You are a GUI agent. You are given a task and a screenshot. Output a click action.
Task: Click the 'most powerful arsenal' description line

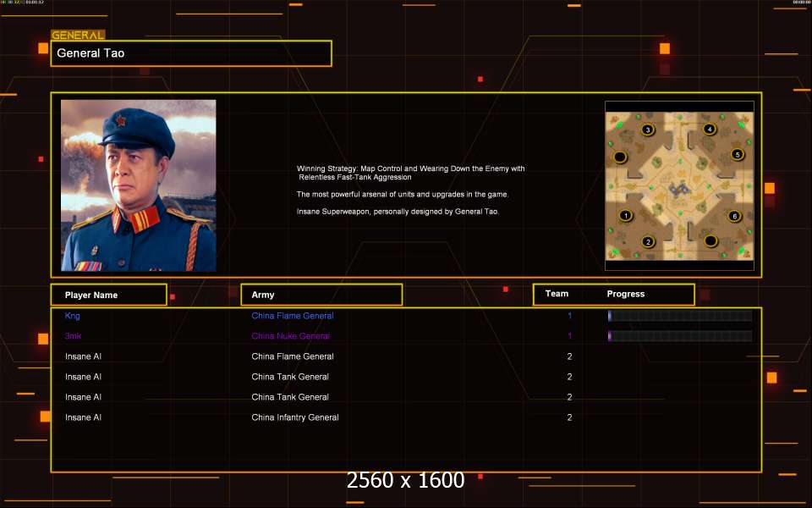(x=403, y=195)
